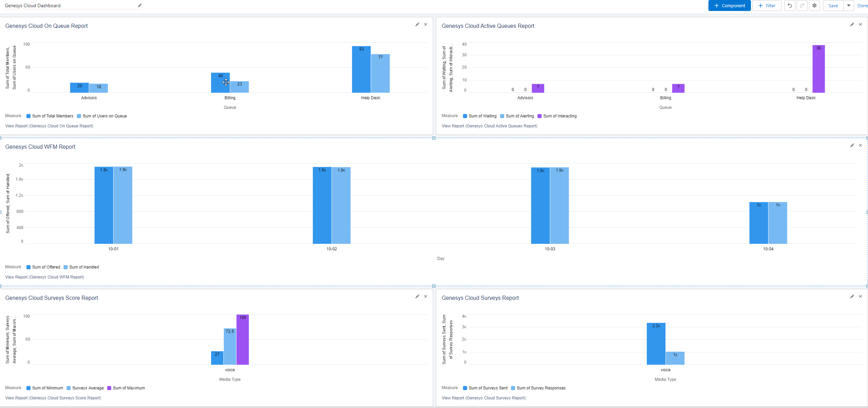Click the Sum of Interacting legend swatch
Image resolution: width=868 pixels, height=408 pixels.
540,116
